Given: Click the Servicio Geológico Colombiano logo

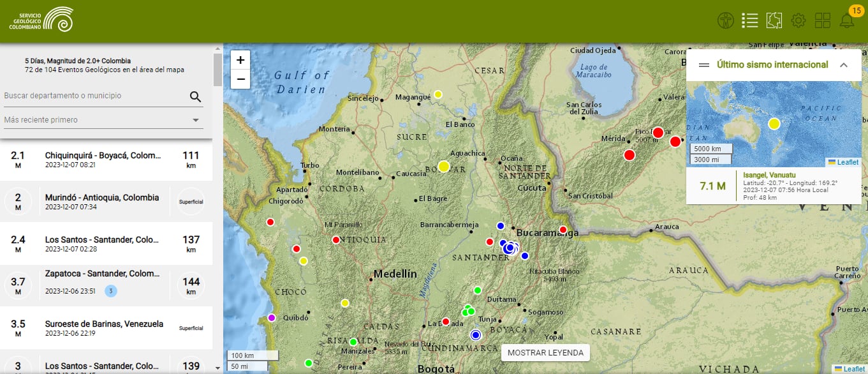Looking at the screenshot, I should (40, 18).
